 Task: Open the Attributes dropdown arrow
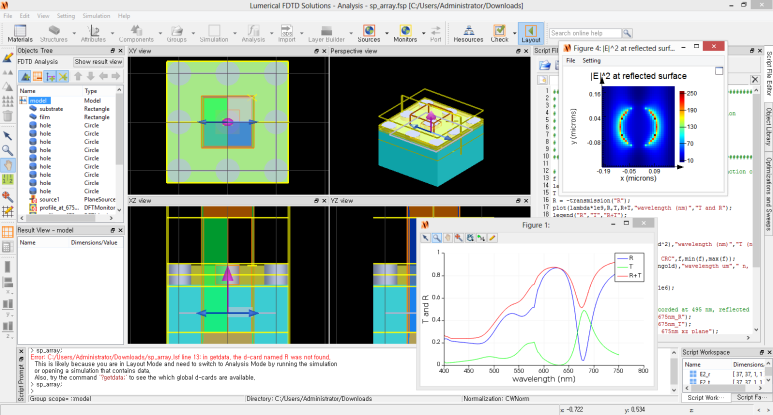click(112, 34)
